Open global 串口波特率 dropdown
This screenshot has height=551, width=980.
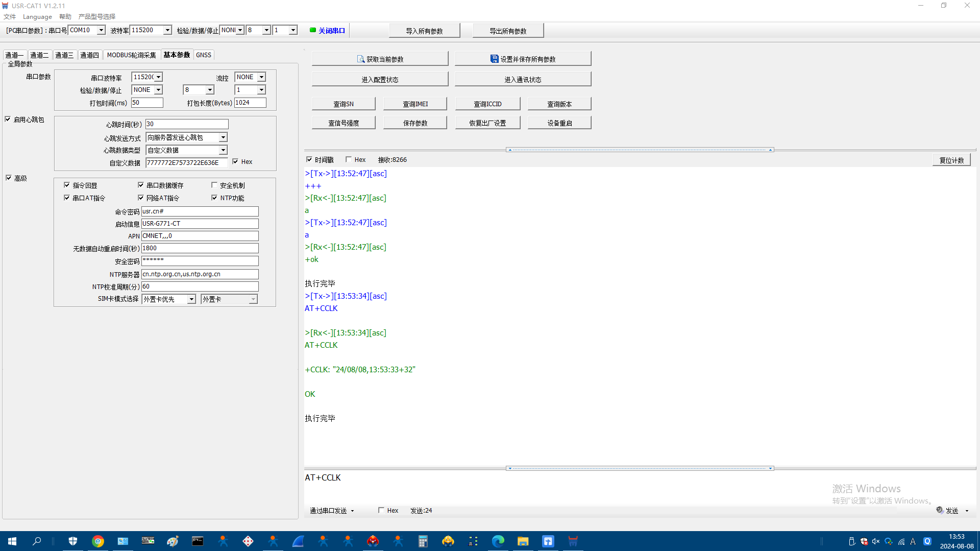click(x=159, y=77)
